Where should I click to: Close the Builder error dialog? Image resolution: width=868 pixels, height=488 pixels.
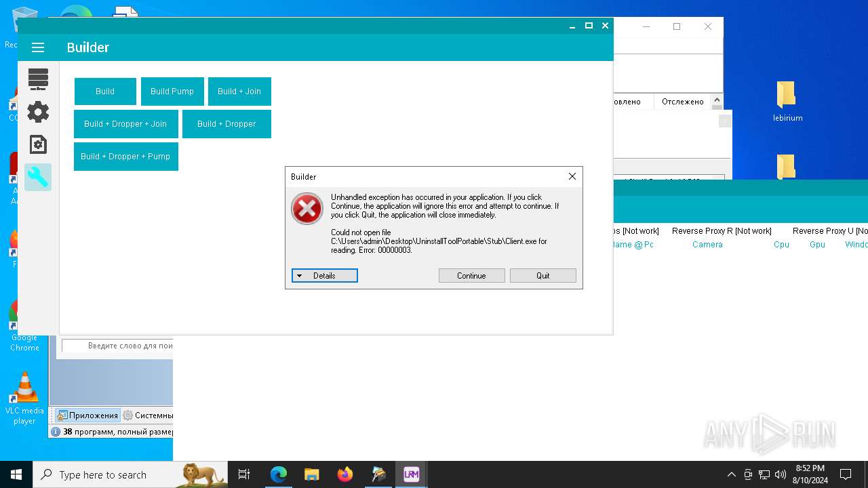(572, 176)
